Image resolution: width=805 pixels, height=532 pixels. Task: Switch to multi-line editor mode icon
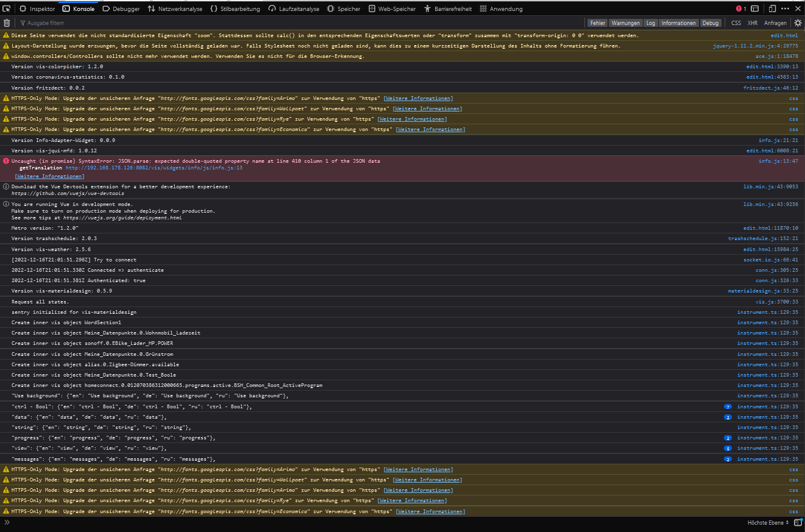tap(798, 522)
